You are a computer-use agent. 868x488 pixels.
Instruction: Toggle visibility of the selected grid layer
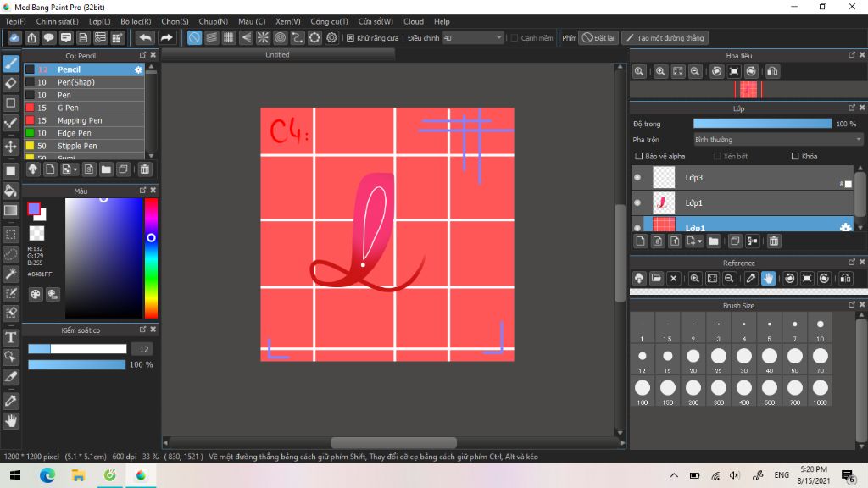point(637,227)
